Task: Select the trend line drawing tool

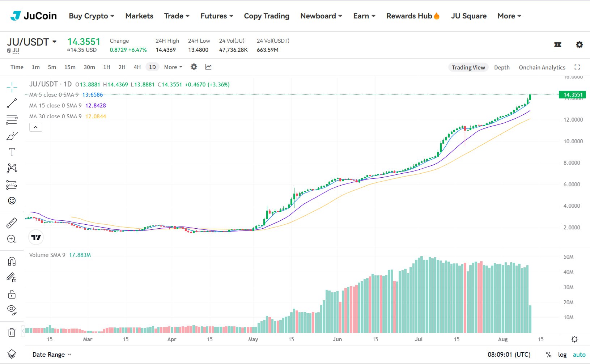Action: click(12, 103)
